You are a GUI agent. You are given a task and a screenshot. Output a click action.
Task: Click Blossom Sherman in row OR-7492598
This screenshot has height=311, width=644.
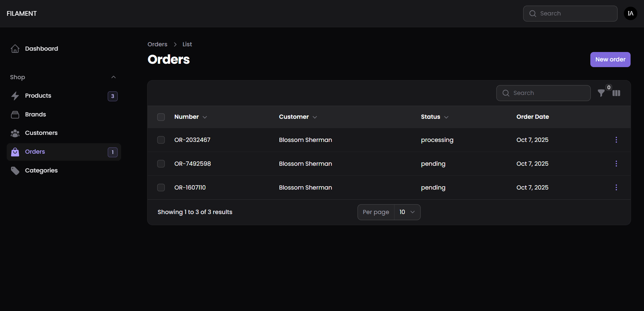[306, 164]
